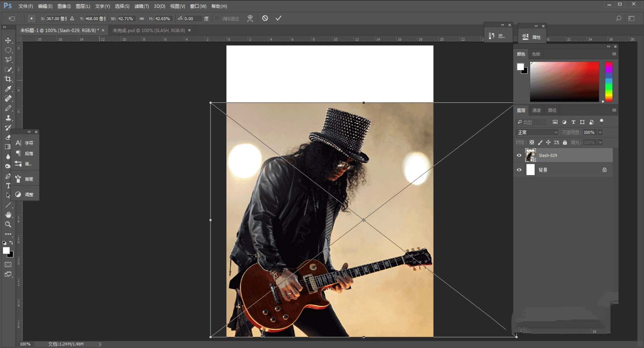Change the screen mode icon
The width and height of the screenshot is (644, 348).
tap(8, 275)
